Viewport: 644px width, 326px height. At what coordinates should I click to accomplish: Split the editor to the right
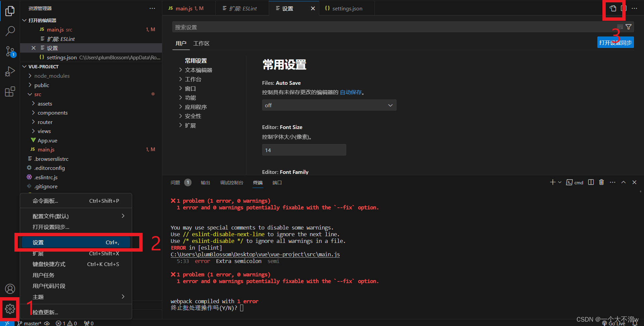tap(624, 8)
